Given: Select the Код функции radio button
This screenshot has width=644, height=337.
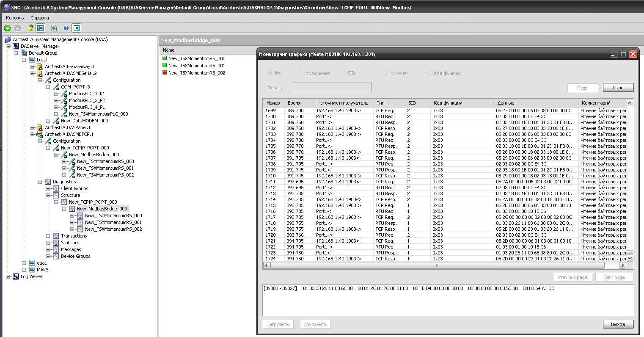Looking at the screenshot, I should pos(430,73).
